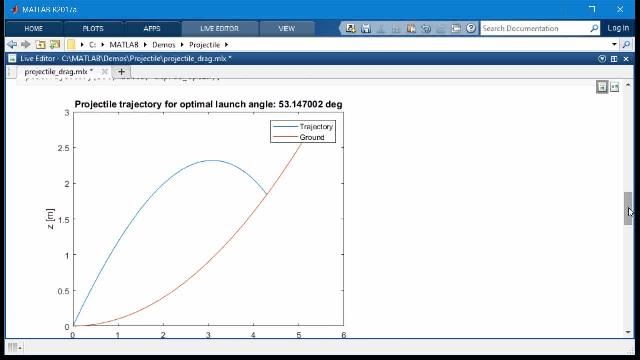This screenshot has width=640, height=360.
Task: Click the Log In button
Action: [618, 28]
